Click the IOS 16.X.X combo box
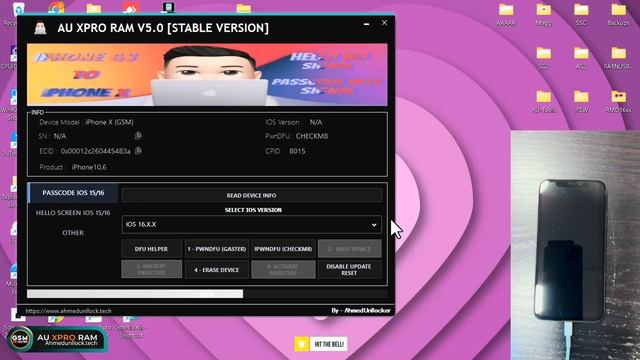The height and width of the screenshot is (360, 640). pos(251,224)
